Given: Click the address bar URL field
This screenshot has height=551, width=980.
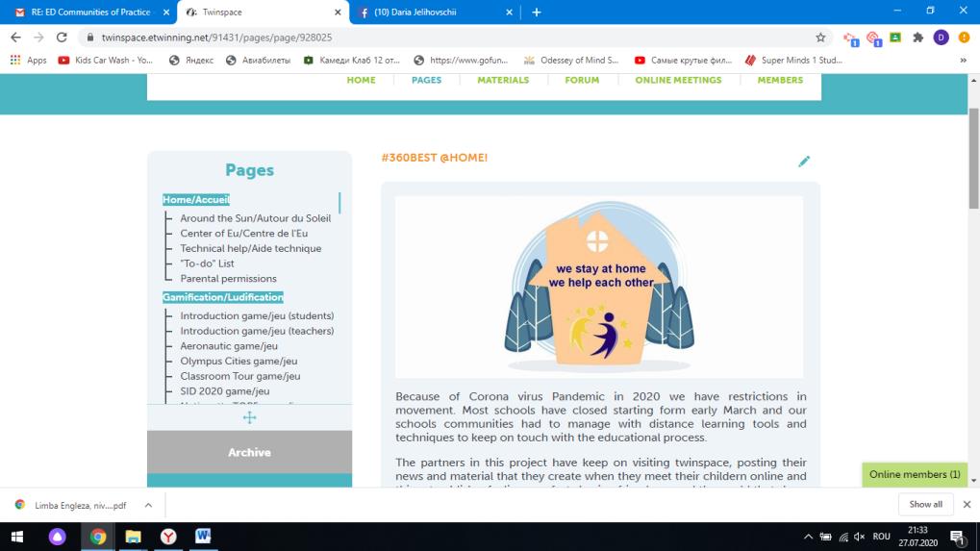Looking at the screenshot, I should [x=433, y=38].
